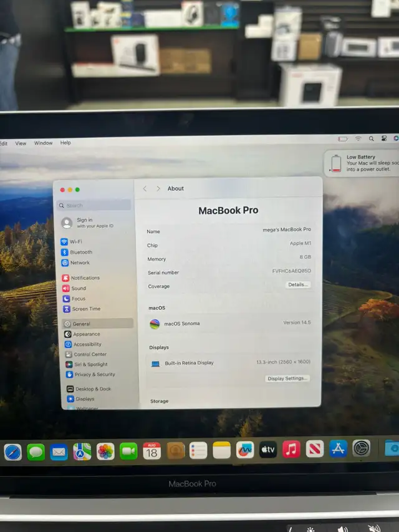399x532 pixels.
Task: Open Contacts from the Dock
Action: (x=175, y=450)
